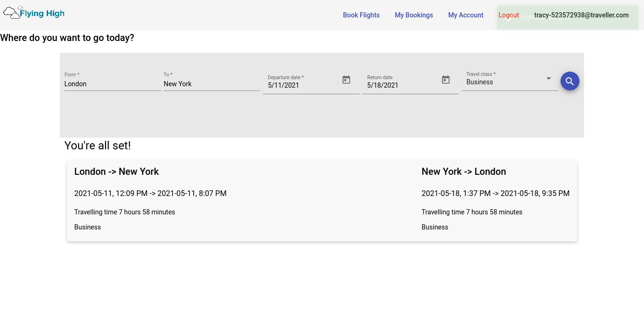
Task: Select the Business travel class value
Action: pos(480,82)
